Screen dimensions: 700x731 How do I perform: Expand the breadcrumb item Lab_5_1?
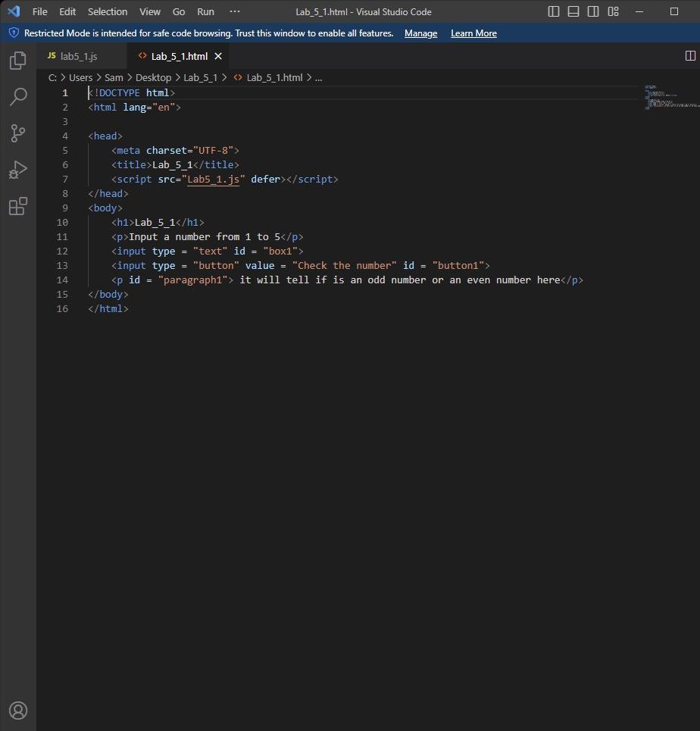click(x=200, y=77)
